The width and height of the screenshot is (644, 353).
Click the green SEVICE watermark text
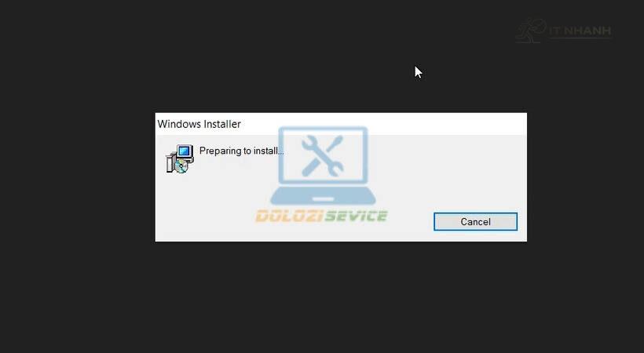[356, 216]
